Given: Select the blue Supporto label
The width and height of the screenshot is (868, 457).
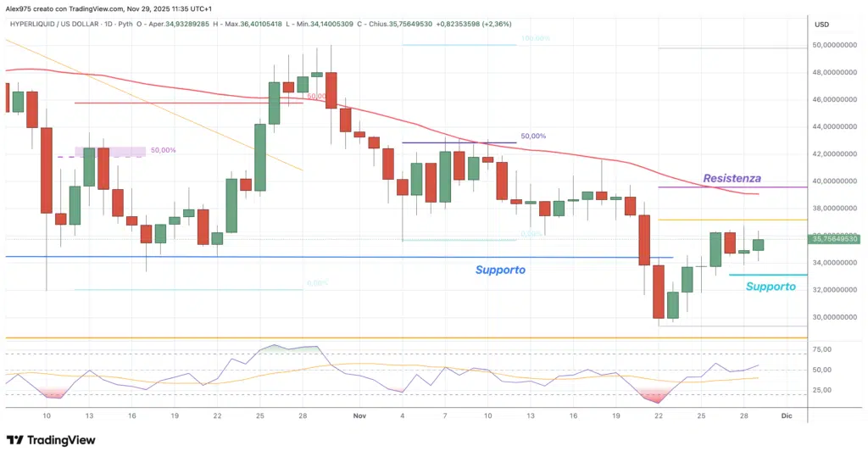Looking at the screenshot, I should coord(499,270).
